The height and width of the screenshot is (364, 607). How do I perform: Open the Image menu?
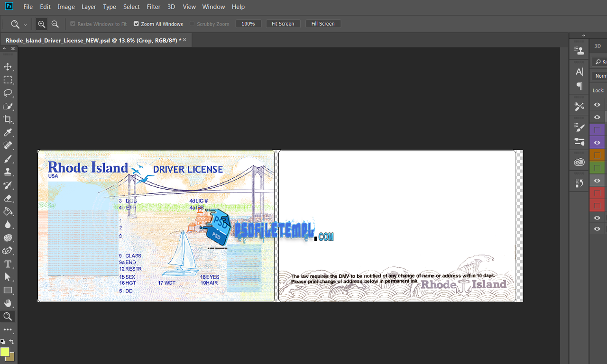66,7
